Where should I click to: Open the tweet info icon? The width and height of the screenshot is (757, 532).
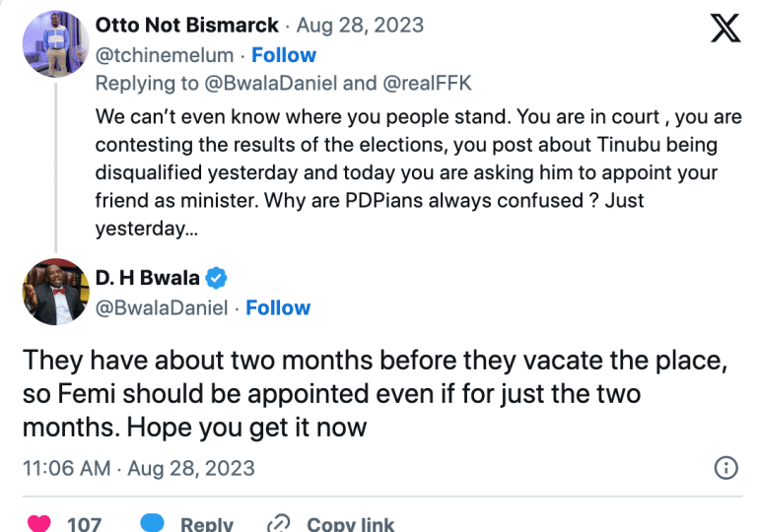click(x=726, y=468)
